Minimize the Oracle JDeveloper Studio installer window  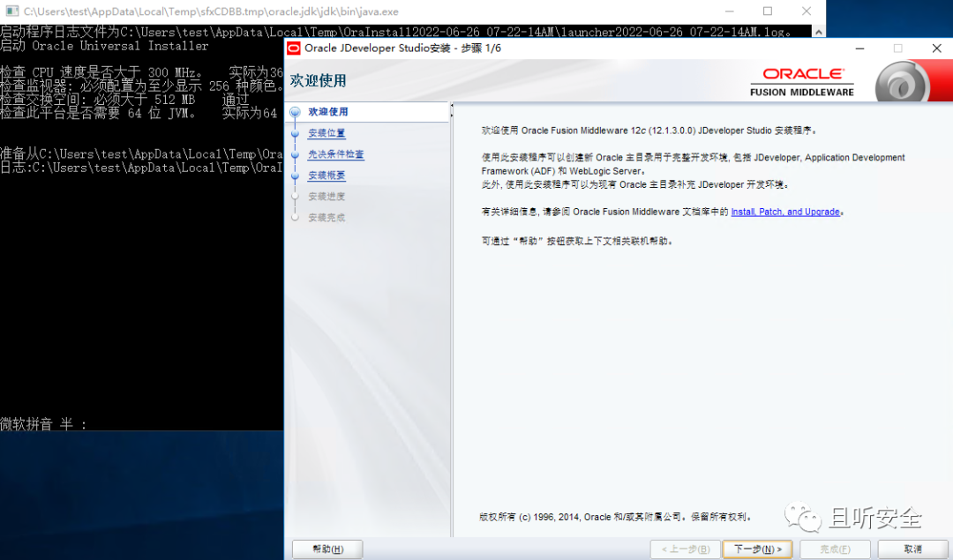pos(860,49)
